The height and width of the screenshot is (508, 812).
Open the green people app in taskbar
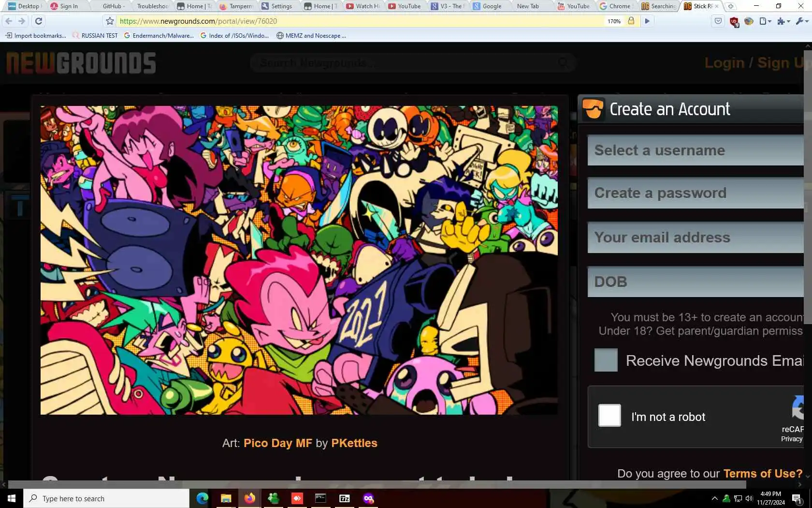point(273,498)
